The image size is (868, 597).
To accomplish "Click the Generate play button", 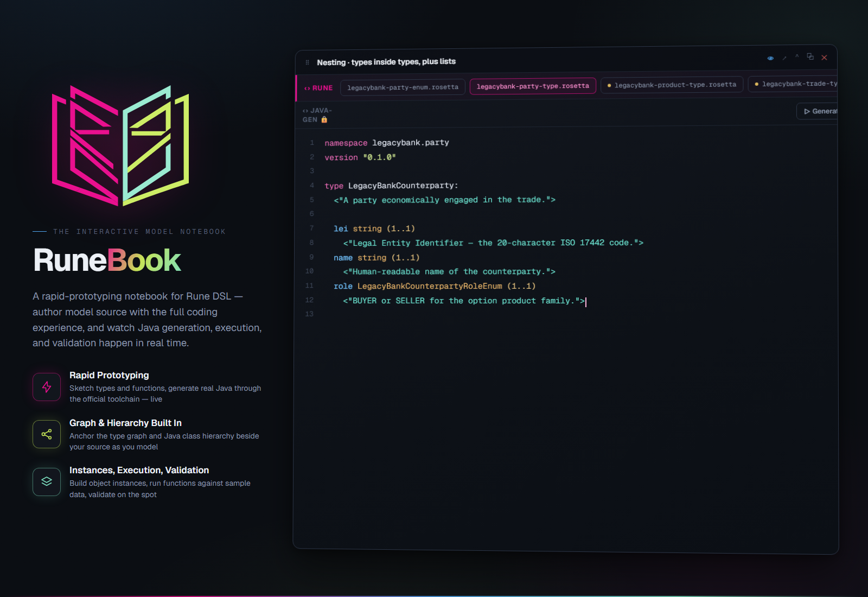I will coord(818,111).
